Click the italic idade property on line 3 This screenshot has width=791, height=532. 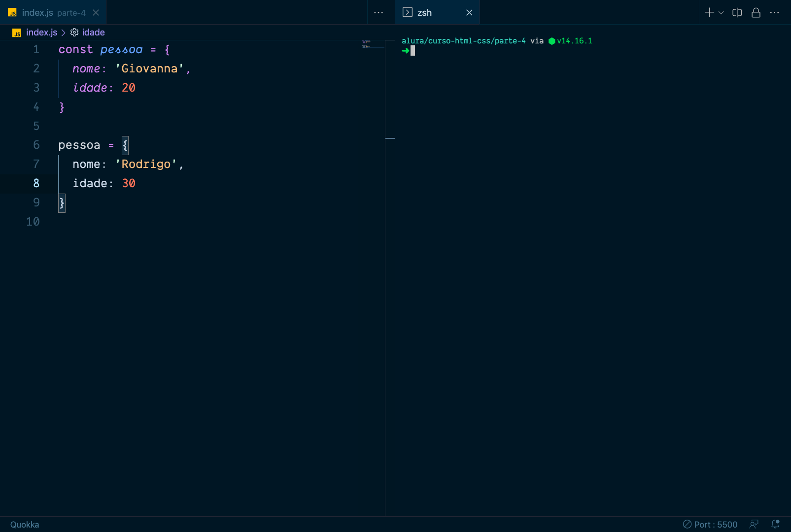point(90,88)
